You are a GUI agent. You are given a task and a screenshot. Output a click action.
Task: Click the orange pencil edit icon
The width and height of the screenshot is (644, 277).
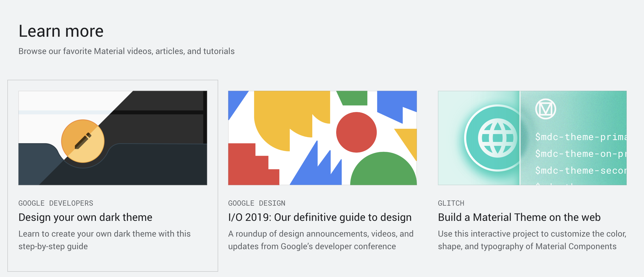point(83,141)
